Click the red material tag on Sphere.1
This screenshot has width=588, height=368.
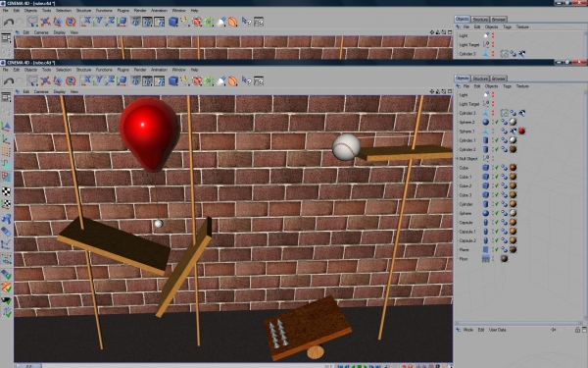pos(521,131)
